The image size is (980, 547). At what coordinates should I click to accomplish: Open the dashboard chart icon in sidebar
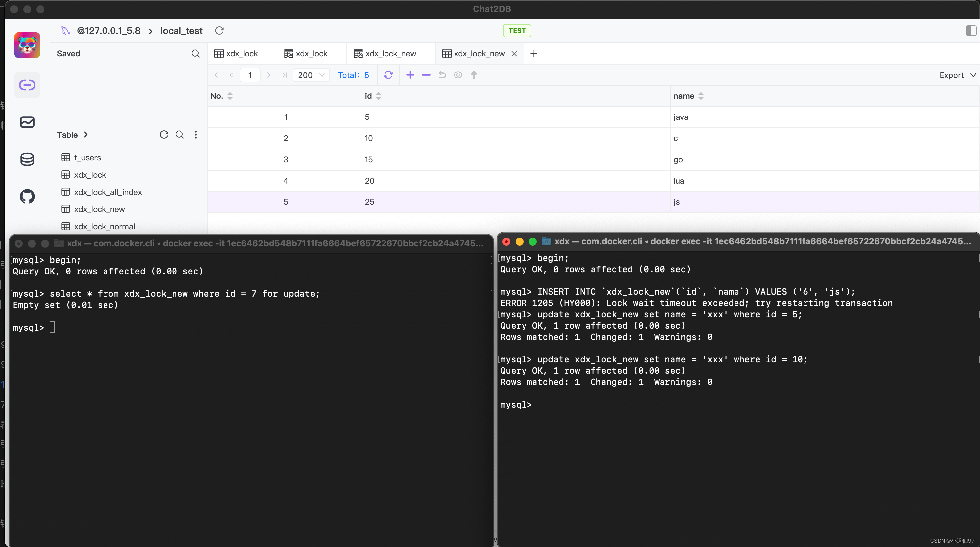pyautogui.click(x=27, y=122)
